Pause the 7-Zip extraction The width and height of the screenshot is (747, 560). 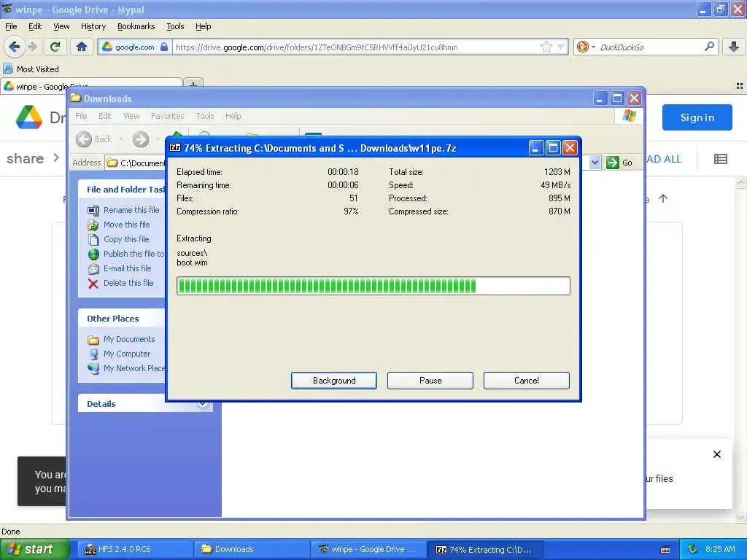coord(430,381)
